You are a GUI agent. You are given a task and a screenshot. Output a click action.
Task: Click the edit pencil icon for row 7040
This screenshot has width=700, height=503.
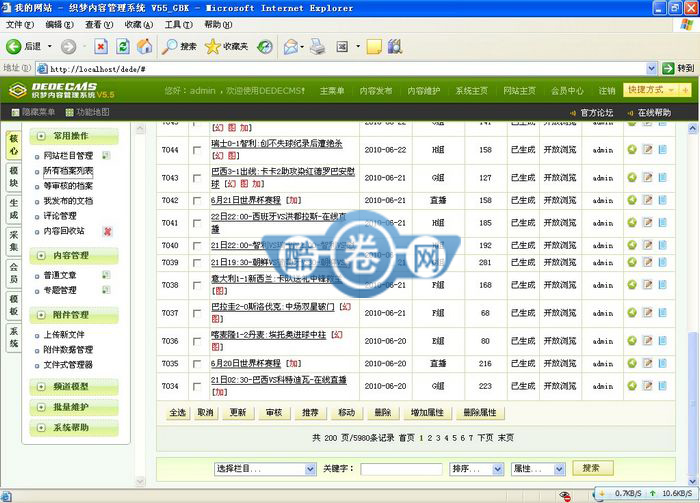[647, 245]
